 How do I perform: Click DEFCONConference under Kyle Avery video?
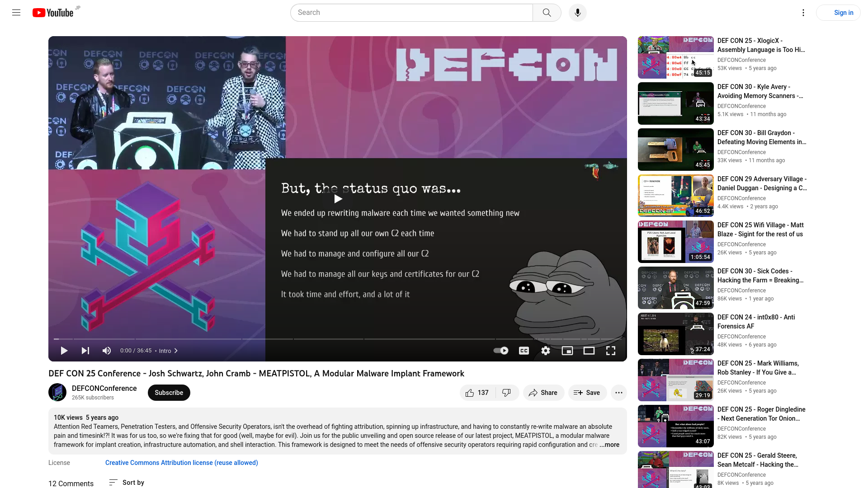741,106
